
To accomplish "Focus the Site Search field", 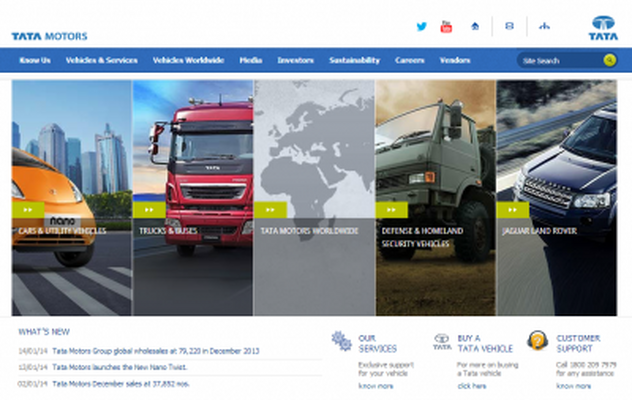I will (x=560, y=60).
